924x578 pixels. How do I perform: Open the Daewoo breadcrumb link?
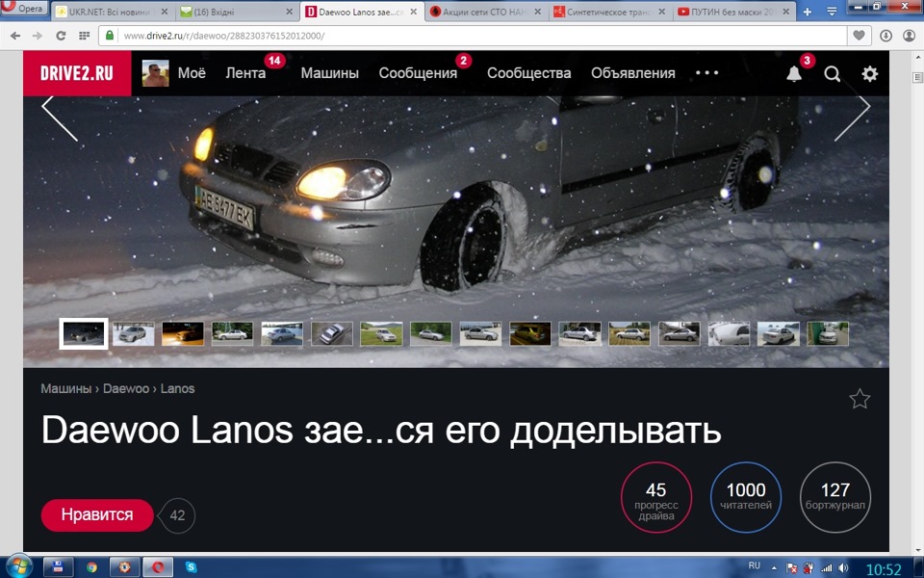click(125, 388)
